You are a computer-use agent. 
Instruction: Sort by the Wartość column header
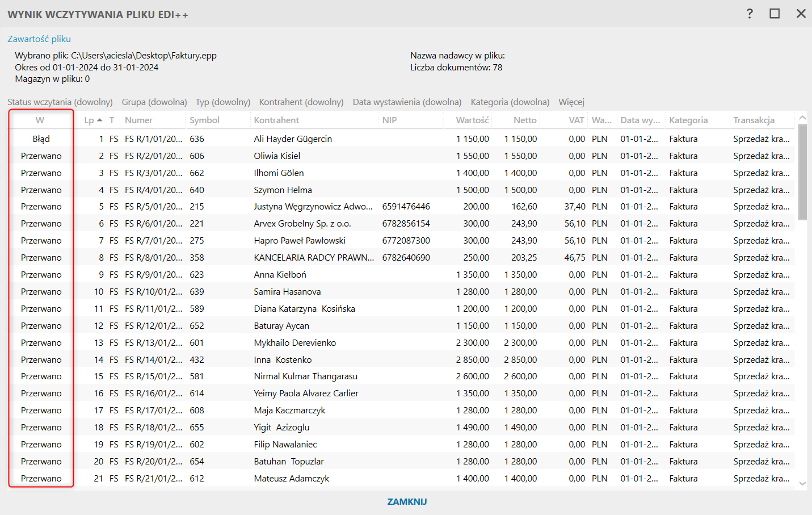pos(472,120)
